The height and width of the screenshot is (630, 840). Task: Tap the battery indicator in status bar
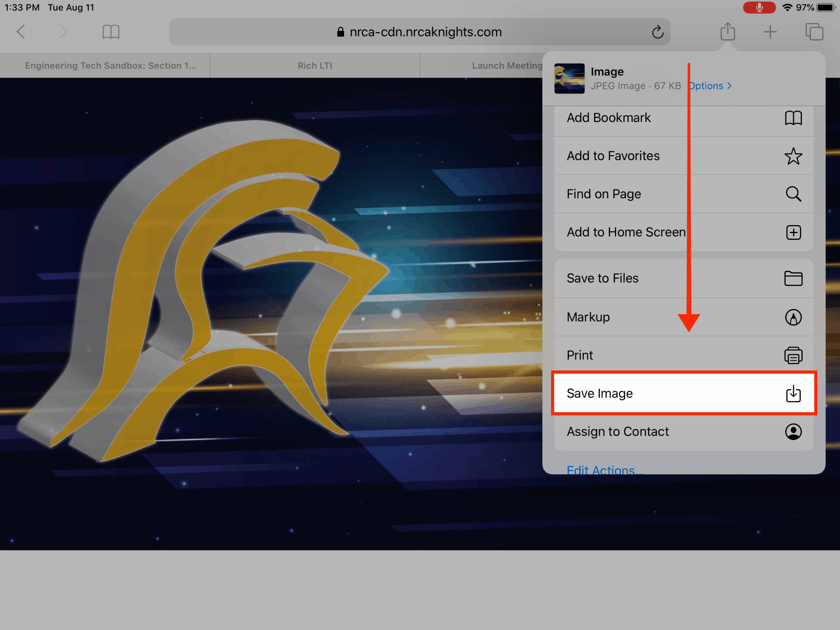[x=826, y=8]
